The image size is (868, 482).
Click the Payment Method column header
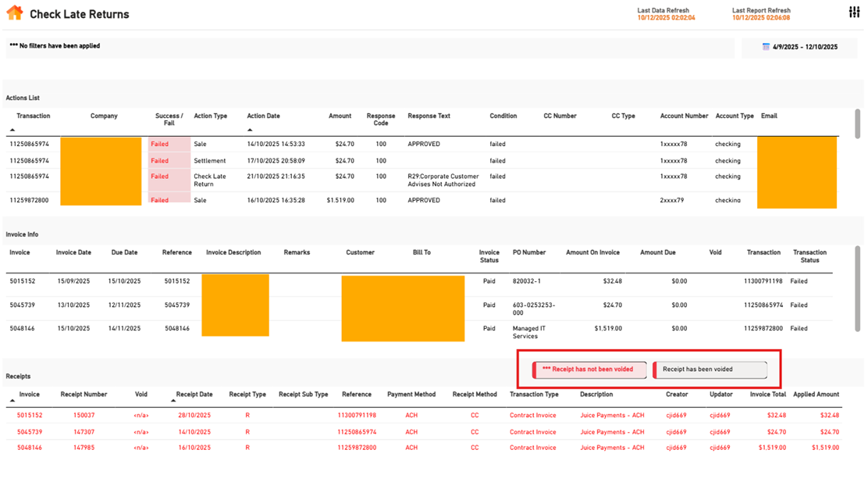(x=411, y=395)
